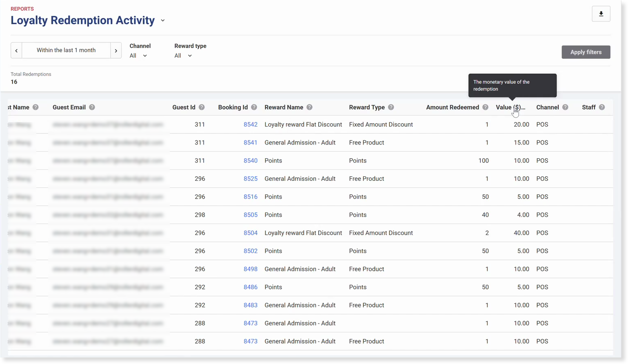Sort by the Staff column header

tap(588, 107)
